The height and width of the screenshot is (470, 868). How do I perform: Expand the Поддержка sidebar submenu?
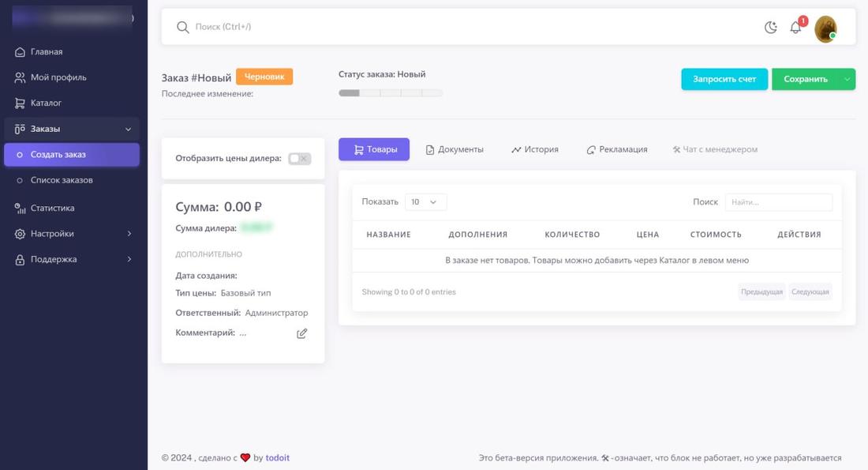[72, 259]
